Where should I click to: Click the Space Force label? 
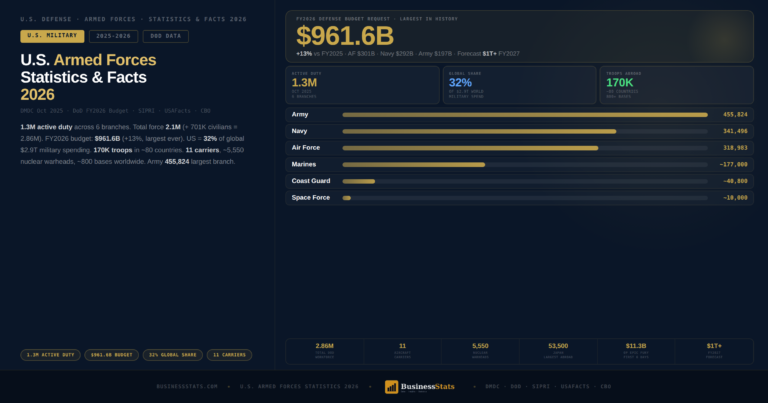311,198
